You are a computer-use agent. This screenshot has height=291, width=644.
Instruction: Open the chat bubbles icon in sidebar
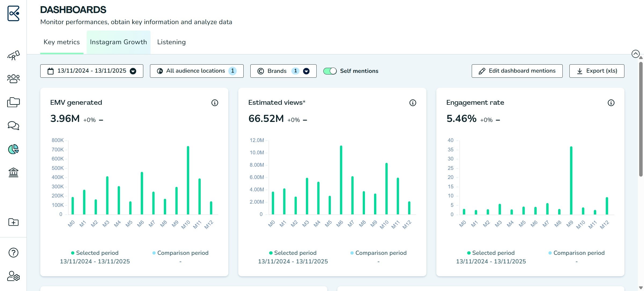click(x=13, y=125)
